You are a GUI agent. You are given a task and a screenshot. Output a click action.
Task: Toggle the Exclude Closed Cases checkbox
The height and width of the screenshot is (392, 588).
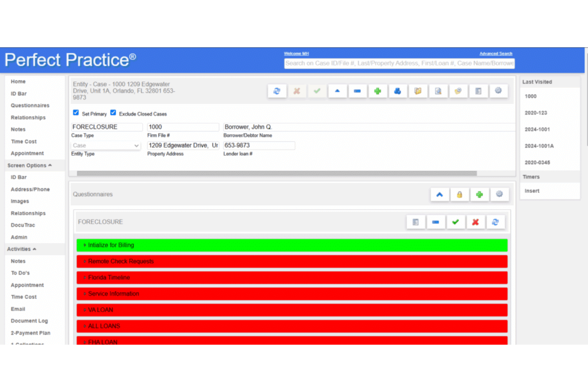(x=113, y=113)
